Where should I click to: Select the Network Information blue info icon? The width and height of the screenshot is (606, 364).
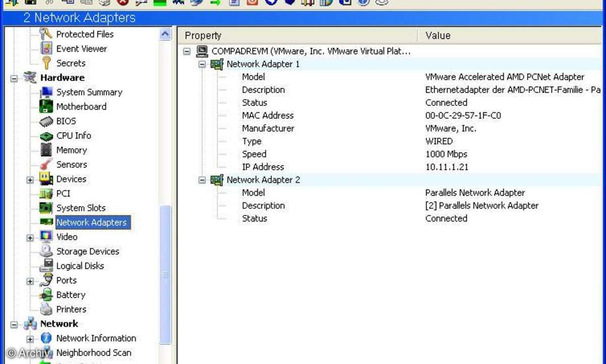[46, 338]
